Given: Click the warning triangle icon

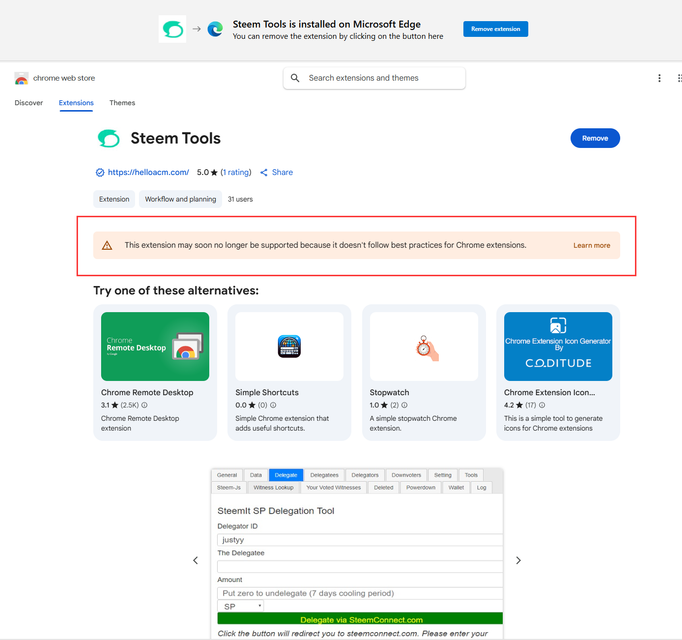Looking at the screenshot, I should click(107, 245).
